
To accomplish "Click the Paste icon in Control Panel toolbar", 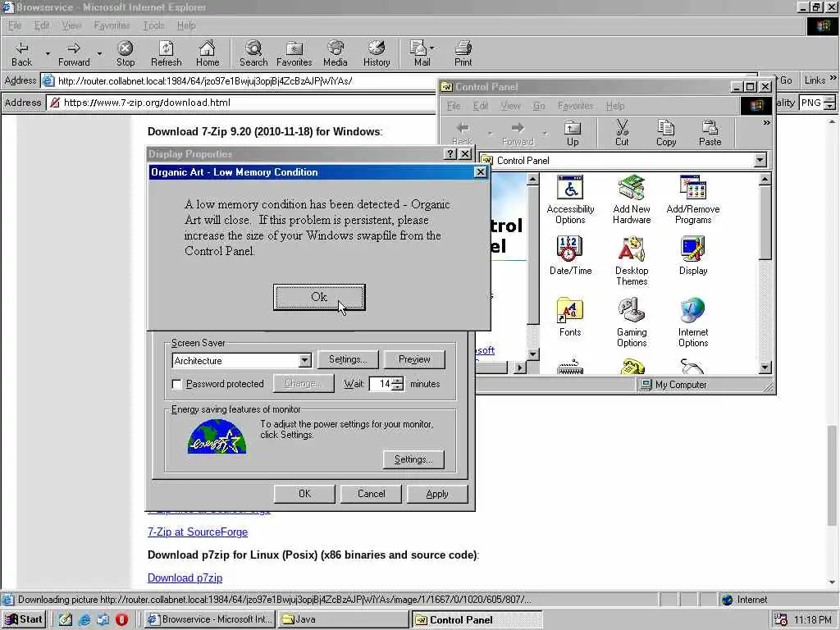I will (710, 134).
